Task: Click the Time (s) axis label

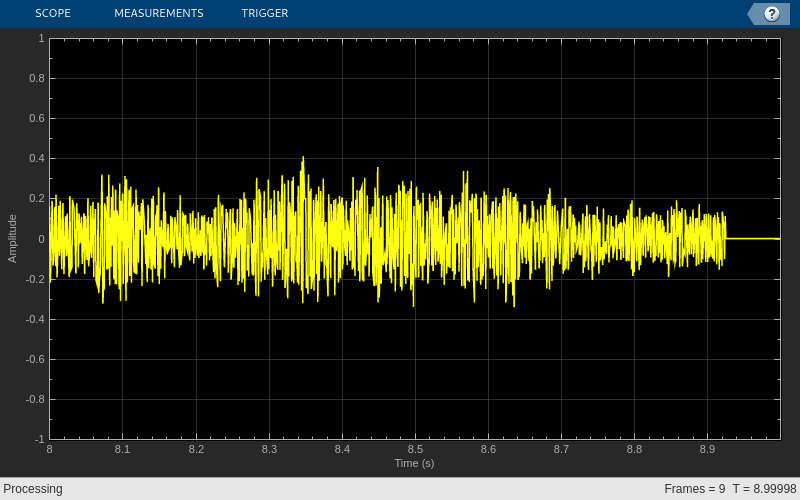Action: pos(414,463)
